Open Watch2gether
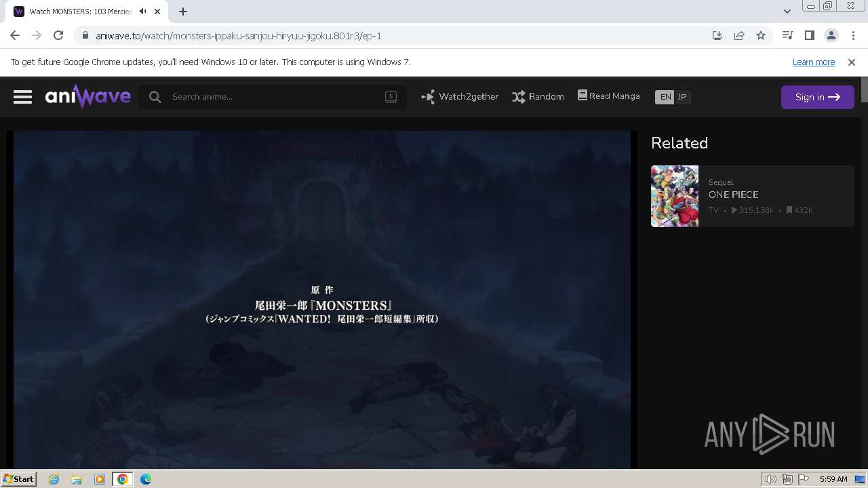 pyautogui.click(x=460, y=97)
